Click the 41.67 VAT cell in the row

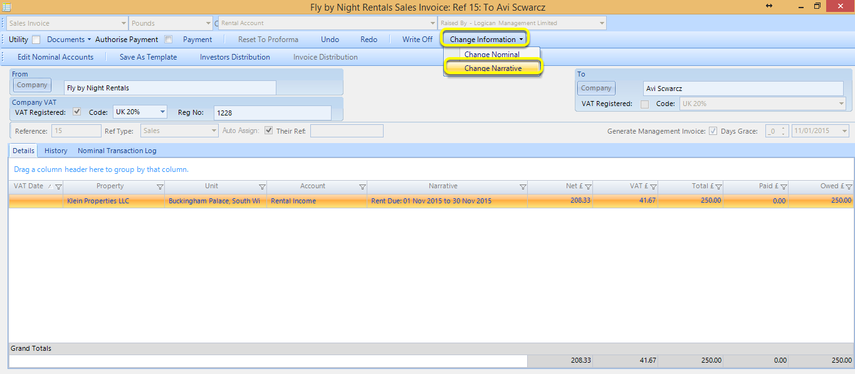coord(625,201)
